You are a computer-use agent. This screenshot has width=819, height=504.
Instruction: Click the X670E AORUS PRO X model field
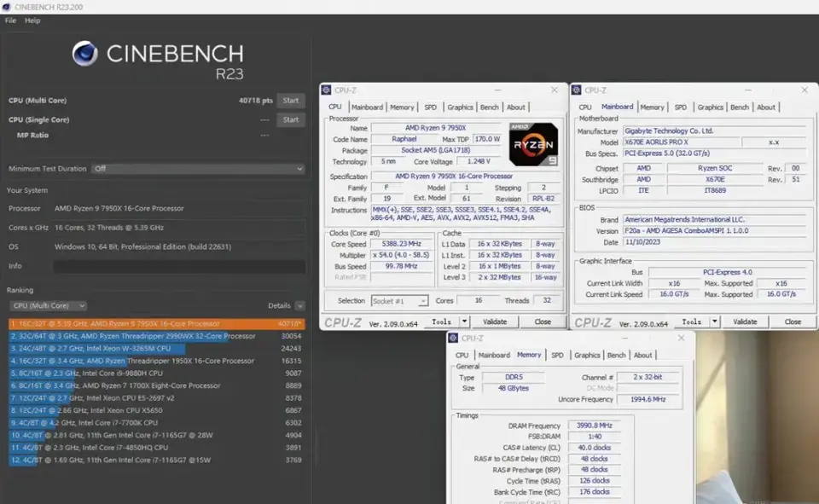point(681,142)
